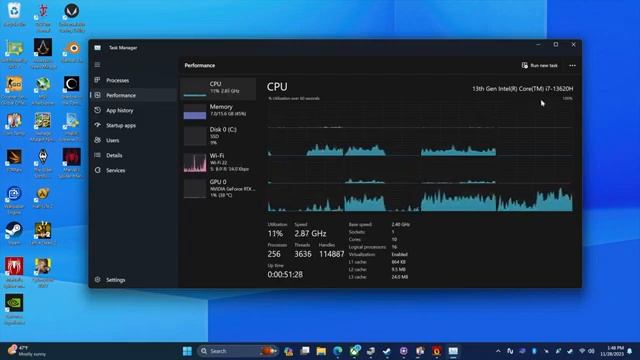The image size is (640, 360).
Task: Open the Xbox app from taskbar
Action: [354, 351]
